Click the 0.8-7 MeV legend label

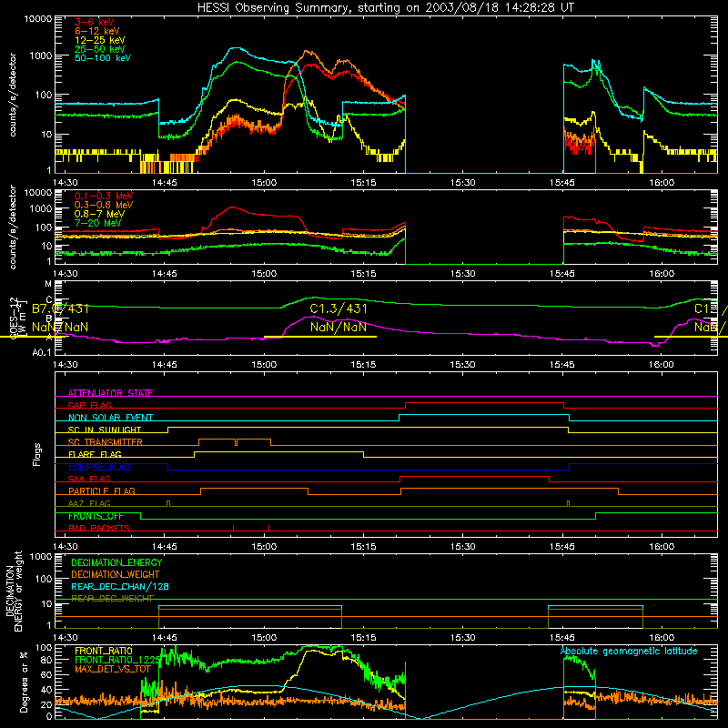[x=99, y=215]
